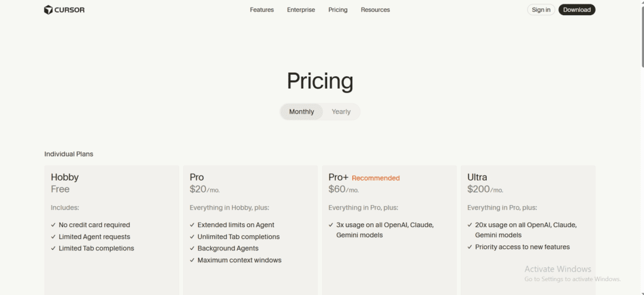The height and width of the screenshot is (295, 644).
Task: Click the Sign in button
Action: [541, 10]
